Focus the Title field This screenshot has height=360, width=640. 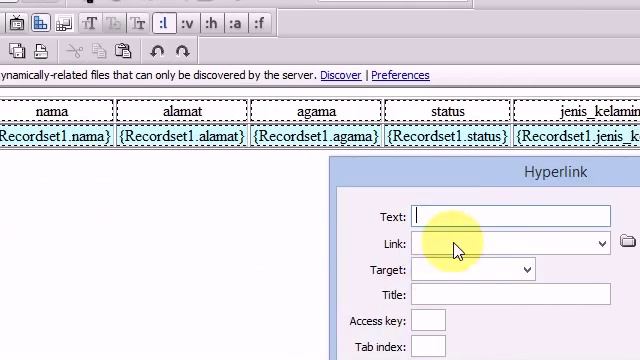point(511,294)
